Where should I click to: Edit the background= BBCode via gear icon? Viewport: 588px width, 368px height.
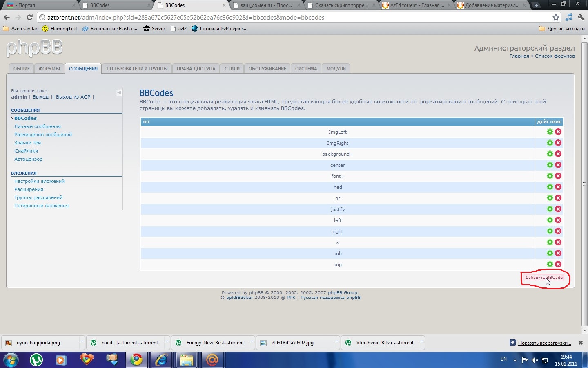pyautogui.click(x=550, y=154)
